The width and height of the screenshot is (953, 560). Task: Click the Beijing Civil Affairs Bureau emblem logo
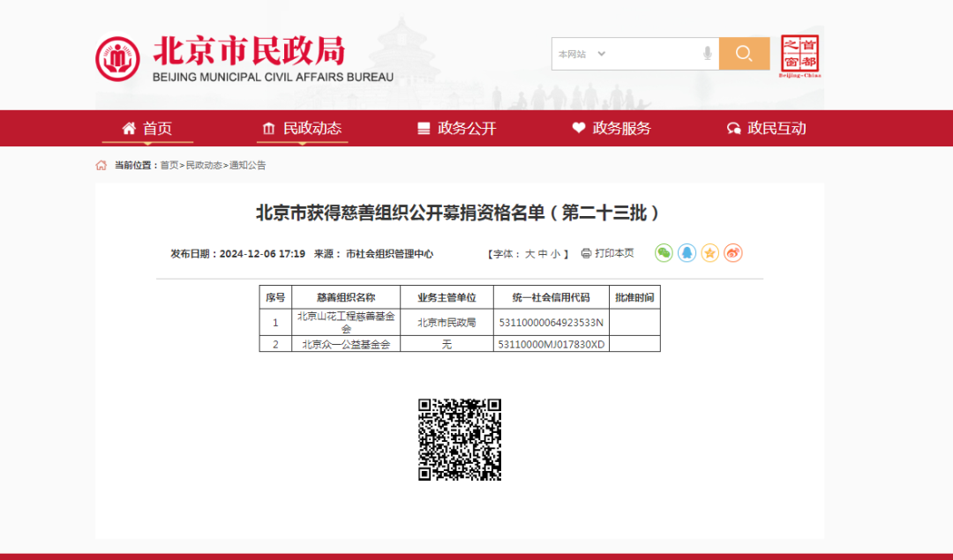(x=117, y=59)
